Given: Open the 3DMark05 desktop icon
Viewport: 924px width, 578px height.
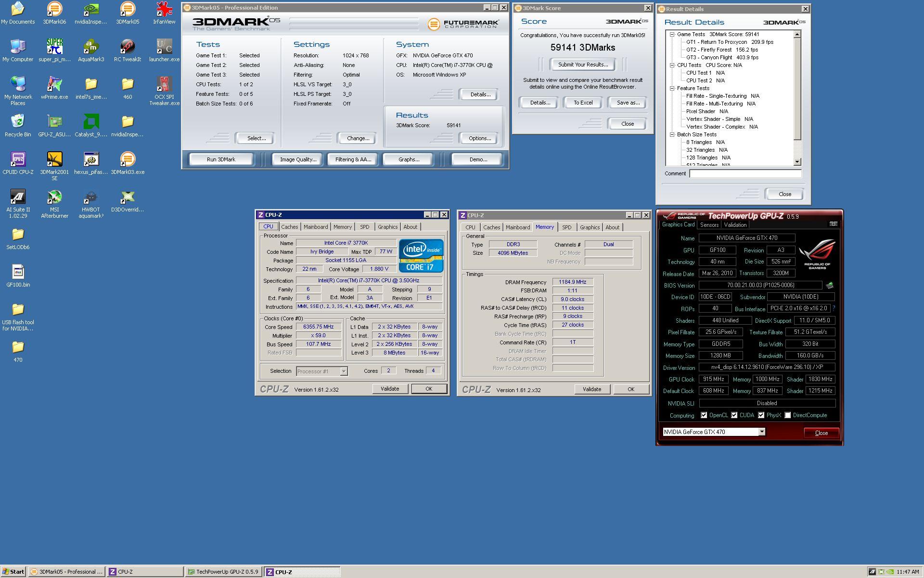Looking at the screenshot, I should tap(128, 13).
